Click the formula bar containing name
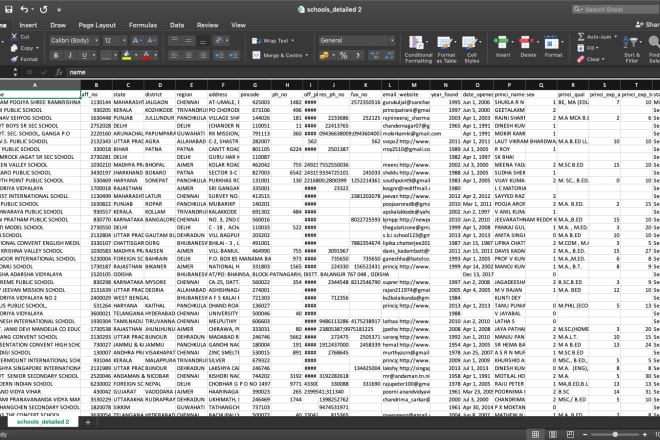This screenshot has height=440, width=660. click(x=362, y=72)
